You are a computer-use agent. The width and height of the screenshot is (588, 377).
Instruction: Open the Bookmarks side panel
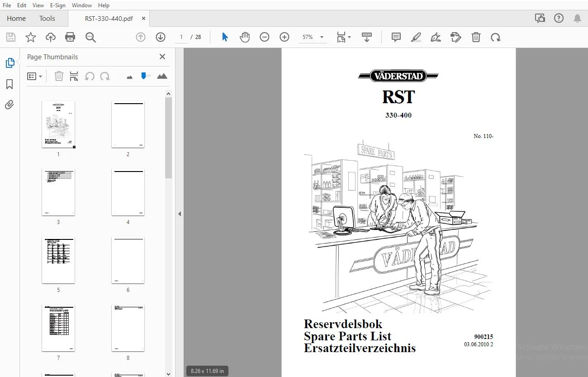(x=9, y=84)
